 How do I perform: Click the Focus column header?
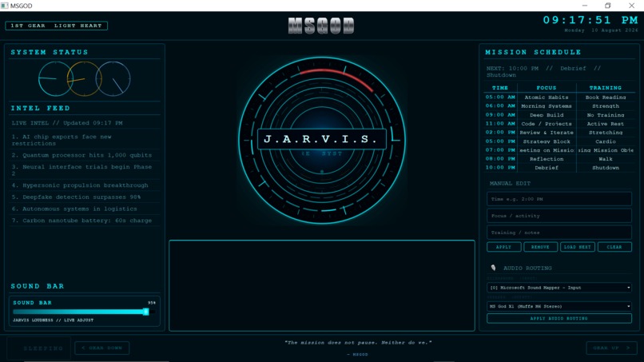point(547,88)
